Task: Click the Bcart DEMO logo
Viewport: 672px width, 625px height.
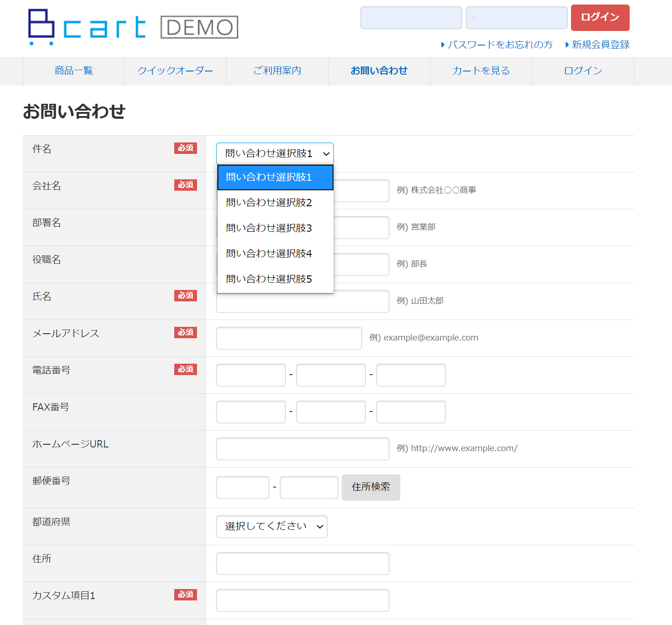Action: (133, 27)
